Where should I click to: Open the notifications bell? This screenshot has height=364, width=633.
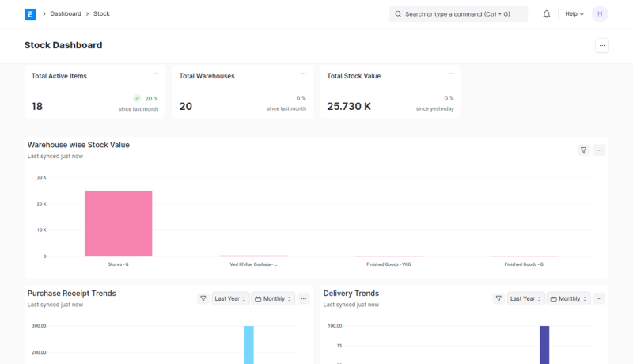546,14
